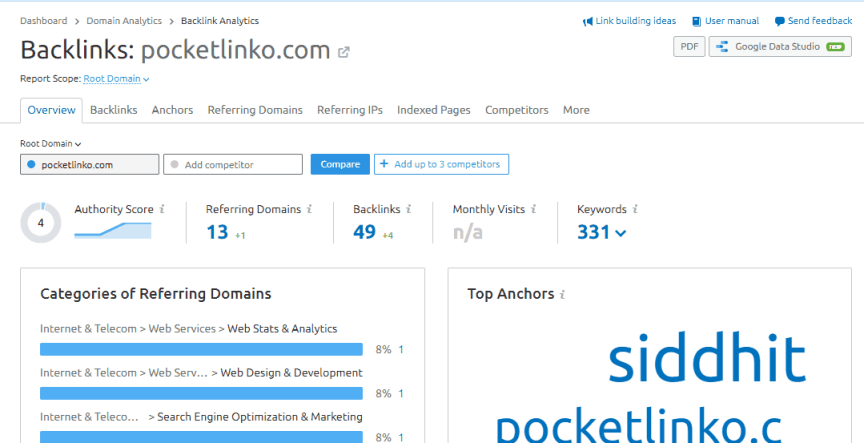Click the plus icon in Add competitors button

click(x=384, y=164)
